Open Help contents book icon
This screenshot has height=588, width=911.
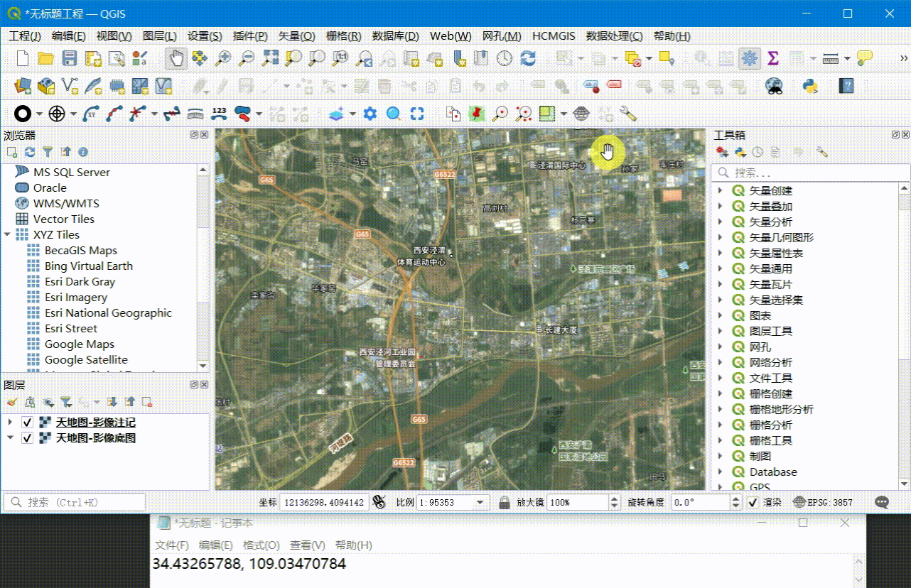[x=846, y=86]
